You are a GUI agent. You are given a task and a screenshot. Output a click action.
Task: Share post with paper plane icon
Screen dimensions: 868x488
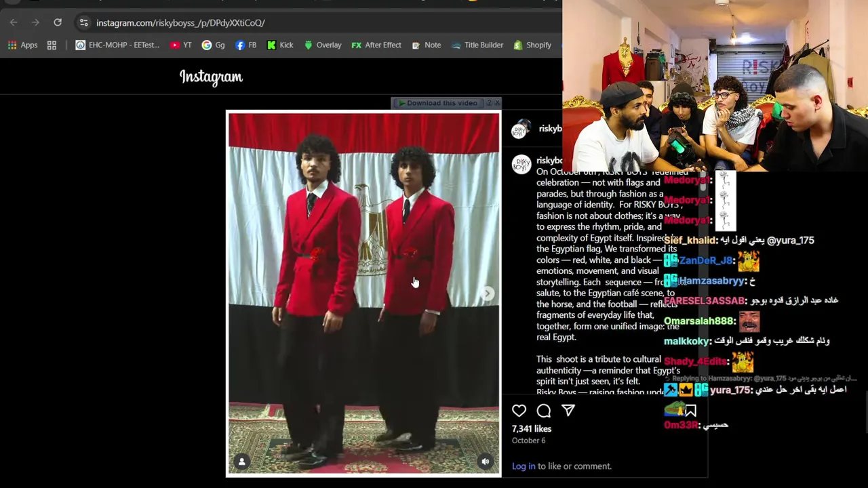click(x=568, y=410)
